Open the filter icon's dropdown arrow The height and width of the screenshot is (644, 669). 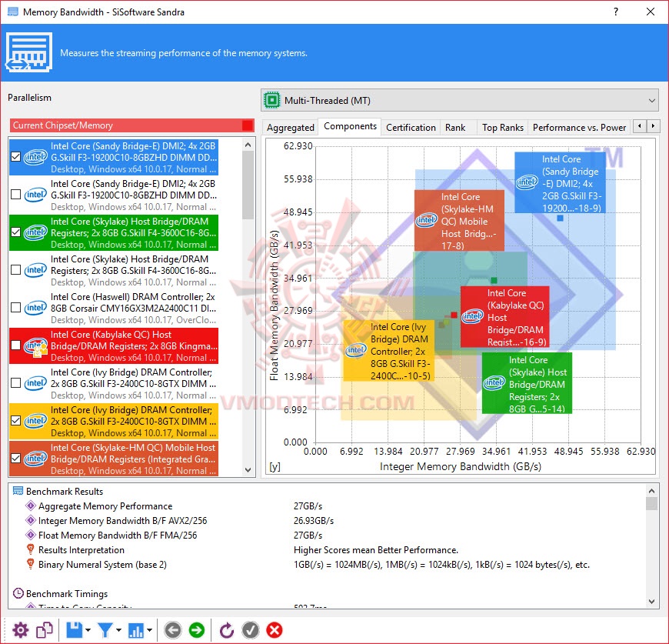[118, 630]
